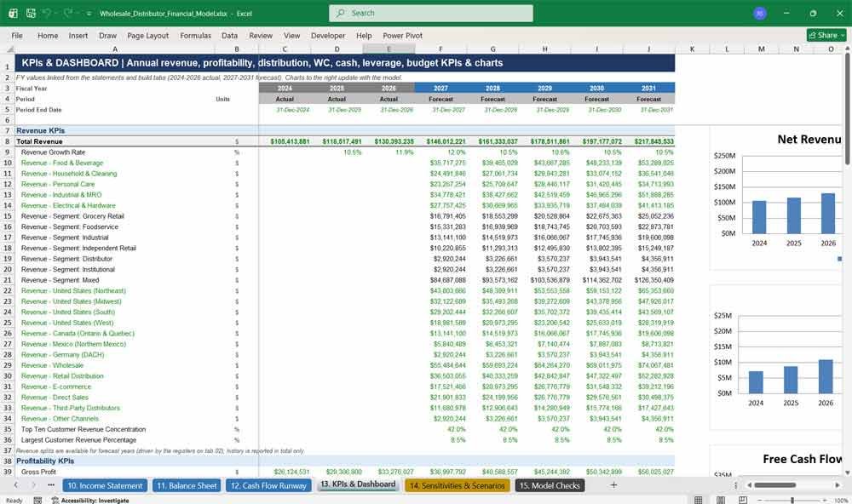Click horizontal scrollbar right arrow
This screenshot has height=504, width=852.
pos(838,485)
